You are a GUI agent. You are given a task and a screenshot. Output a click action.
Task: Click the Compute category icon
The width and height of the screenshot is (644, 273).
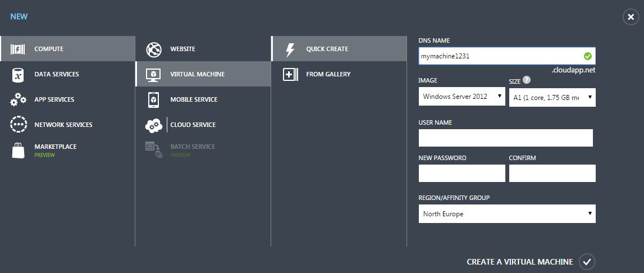click(18, 49)
